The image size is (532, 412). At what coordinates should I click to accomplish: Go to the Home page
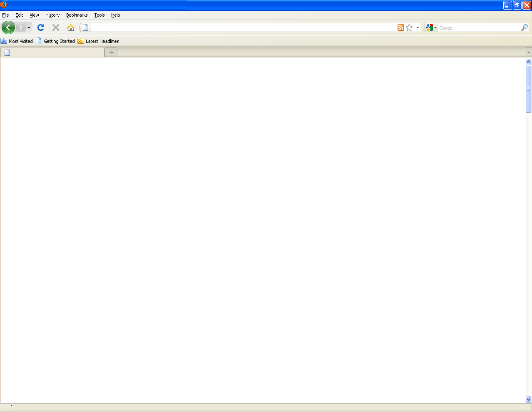[x=71, y=27]
